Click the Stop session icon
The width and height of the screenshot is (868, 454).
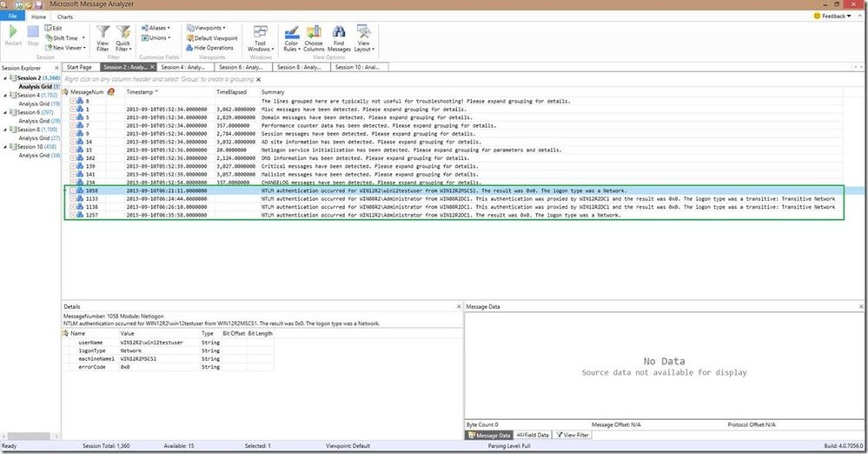(33, 32)
